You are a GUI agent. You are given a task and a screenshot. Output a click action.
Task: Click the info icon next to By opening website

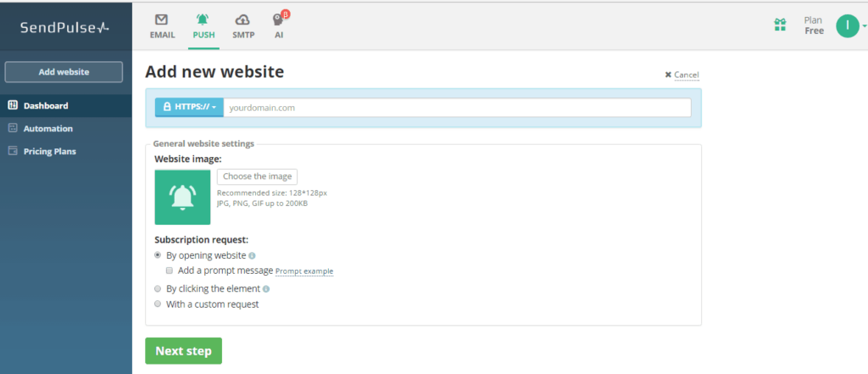tap(252, 256)
